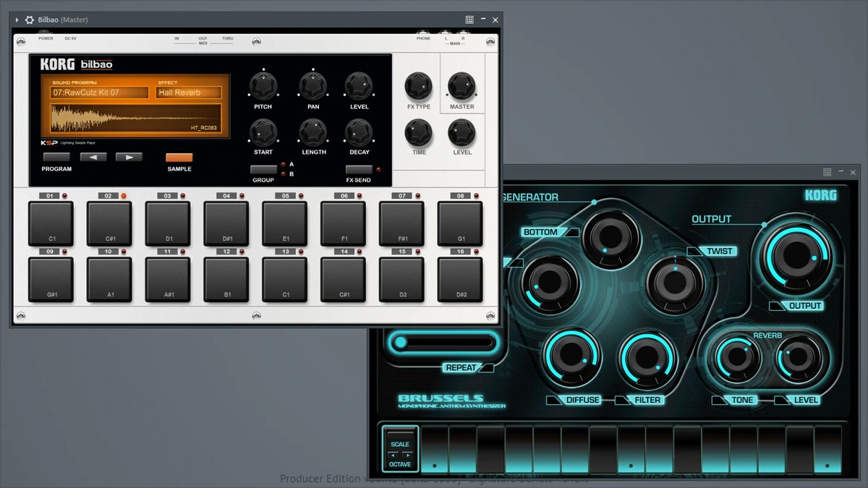The width and height of the screenshot is (868, 488).
Task: Click the MASTER volume knob
Action: coord(461,87)
